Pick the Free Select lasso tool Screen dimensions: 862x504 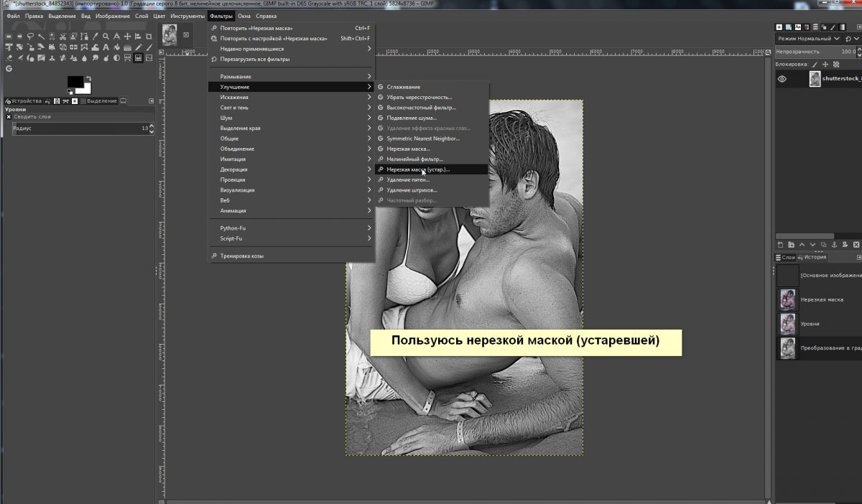[30, 36]
